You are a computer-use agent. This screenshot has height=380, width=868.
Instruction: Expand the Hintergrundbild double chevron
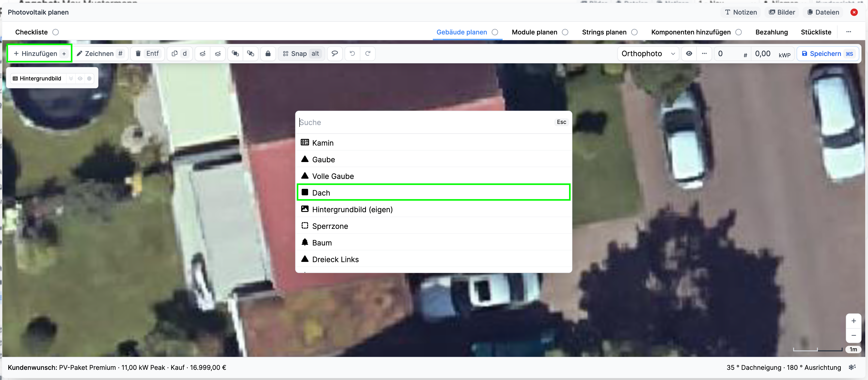pyautogui.click(x=71, y=79)
